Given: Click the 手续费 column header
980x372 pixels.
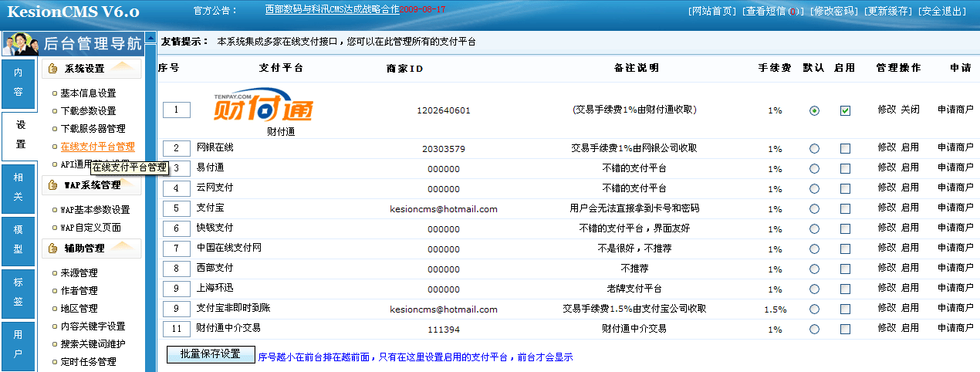Looking at the screenshot, I should pyautogui.click(x=775, y=68).
